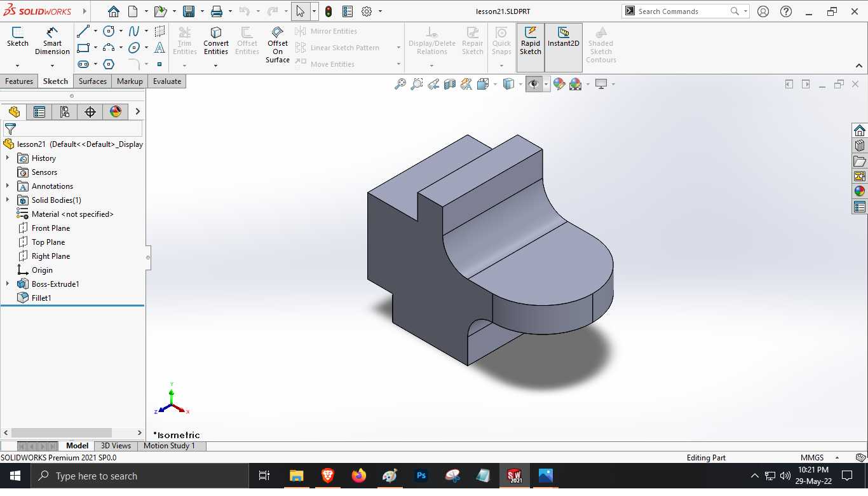The width and height of the screenshot is (868, 496).
Task: Collapse the CommandManager ribbon
Action: tap(859, 65)
